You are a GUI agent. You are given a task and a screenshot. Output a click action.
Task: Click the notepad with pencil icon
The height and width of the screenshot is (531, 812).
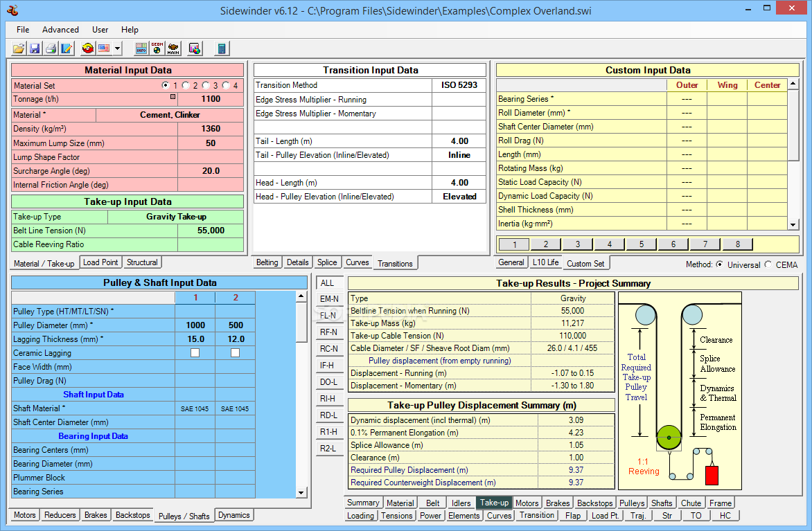coord(67,48)
